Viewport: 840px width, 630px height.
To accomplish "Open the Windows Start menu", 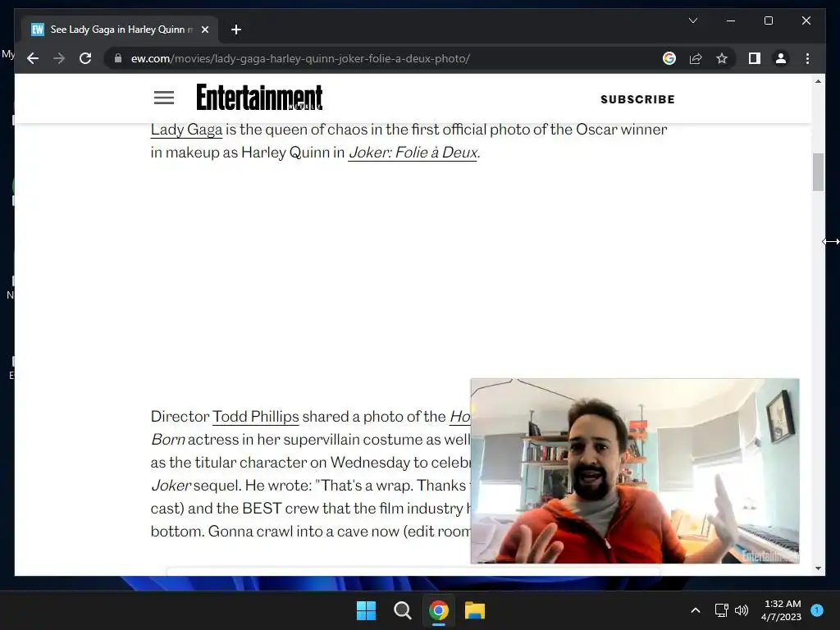I will (x=367, y=610).
